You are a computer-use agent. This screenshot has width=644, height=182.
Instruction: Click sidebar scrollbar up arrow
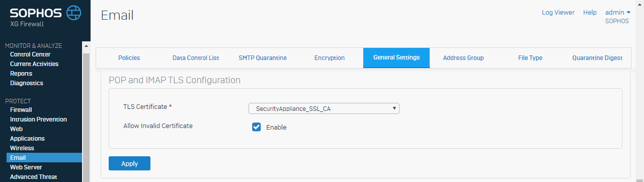[86, 46]
